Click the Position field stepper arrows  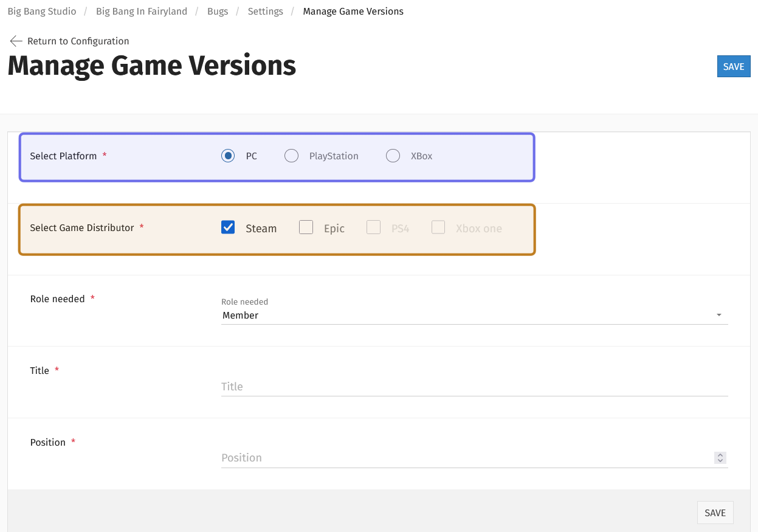point(720,458)
